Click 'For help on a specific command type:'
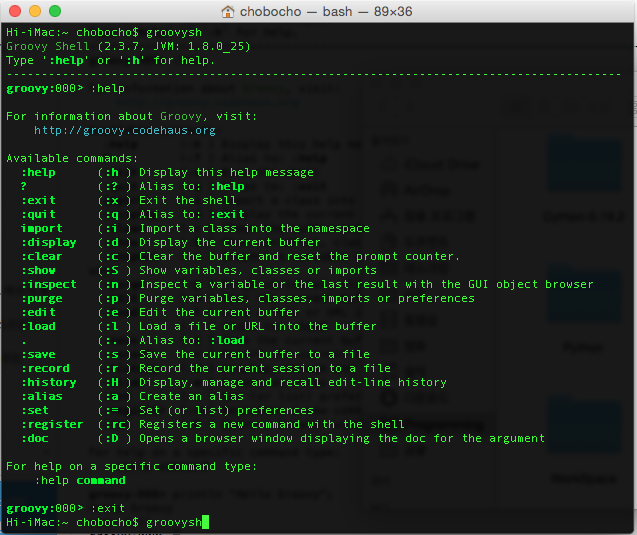This screenshot has width=637, height=535. (x=132, y=466)
